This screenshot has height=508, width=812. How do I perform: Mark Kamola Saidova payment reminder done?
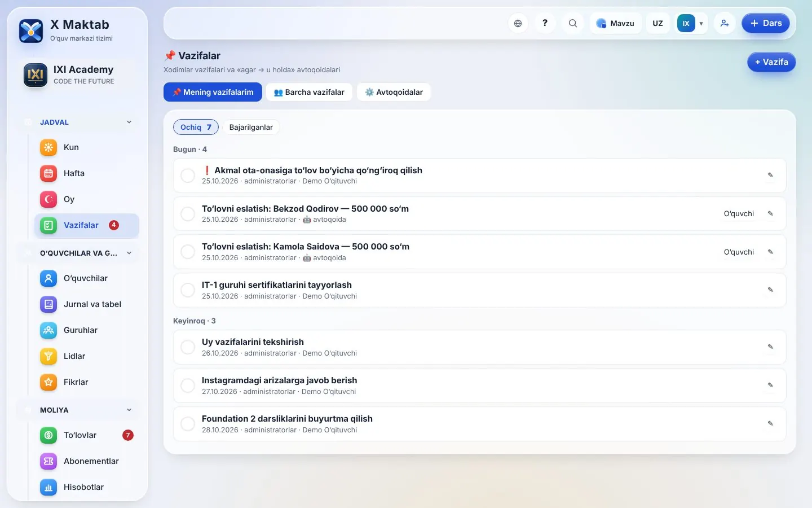click(188, 252)
